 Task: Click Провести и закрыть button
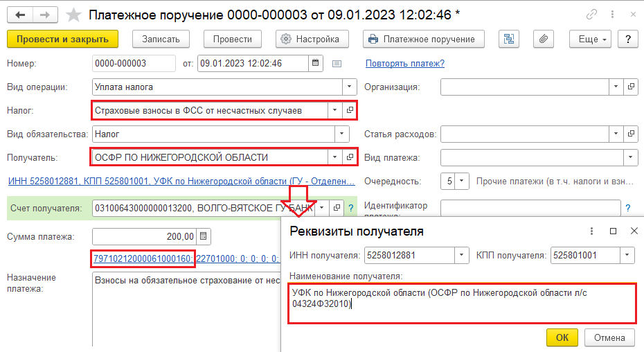coord(62,39)
